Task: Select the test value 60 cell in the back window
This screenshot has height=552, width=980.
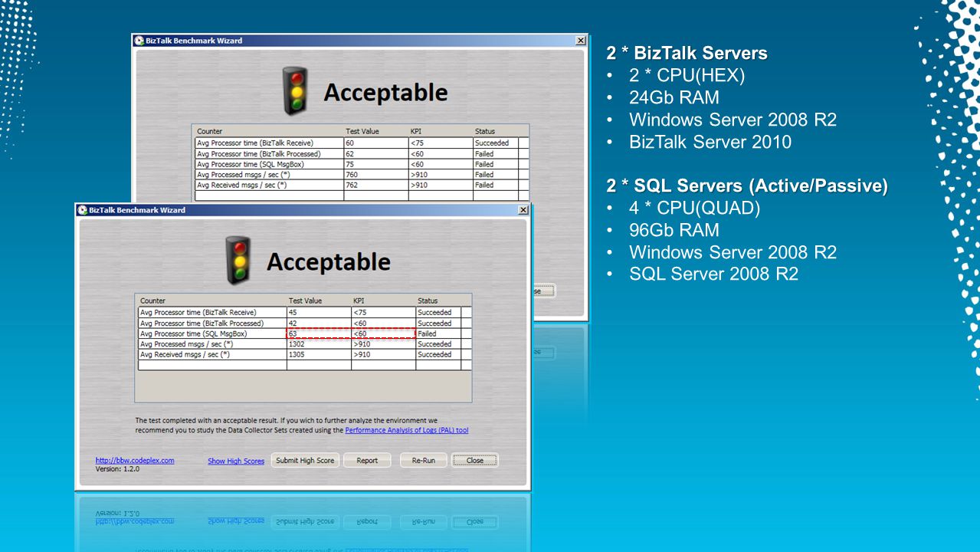Action: click(375, 143)
